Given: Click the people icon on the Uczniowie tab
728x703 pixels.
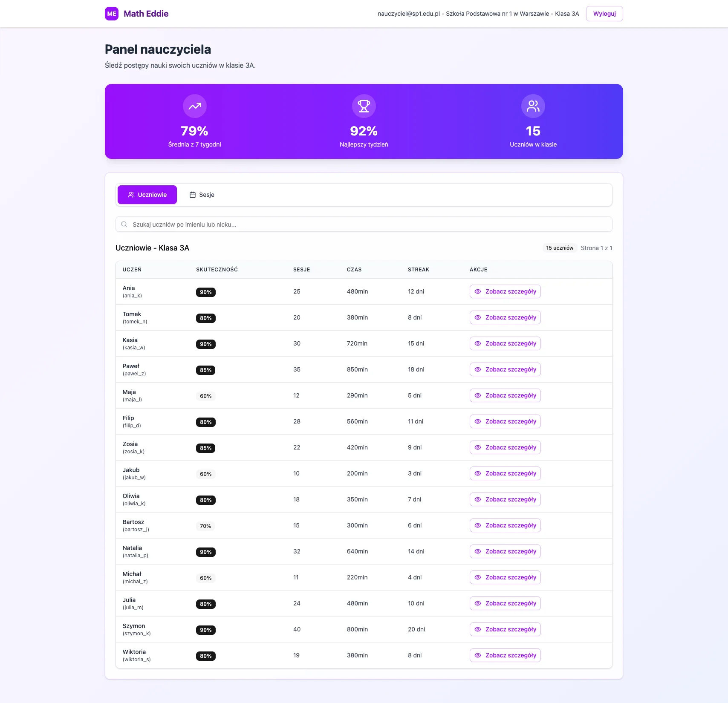Looking at the screenshot, I should click(131, 194).
